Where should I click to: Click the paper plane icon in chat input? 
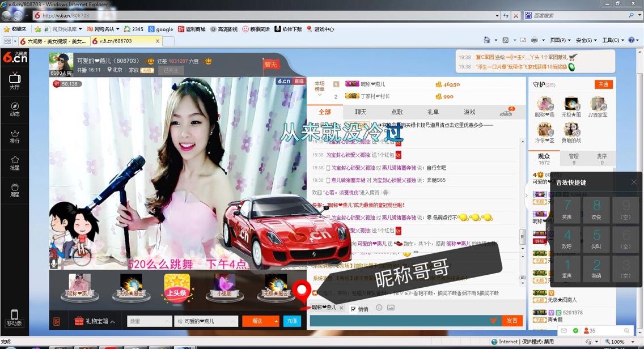point(493,321)
